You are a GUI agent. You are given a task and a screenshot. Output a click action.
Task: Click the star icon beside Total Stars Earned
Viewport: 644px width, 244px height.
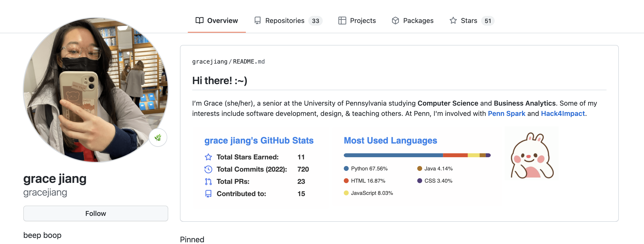point(208,157)
